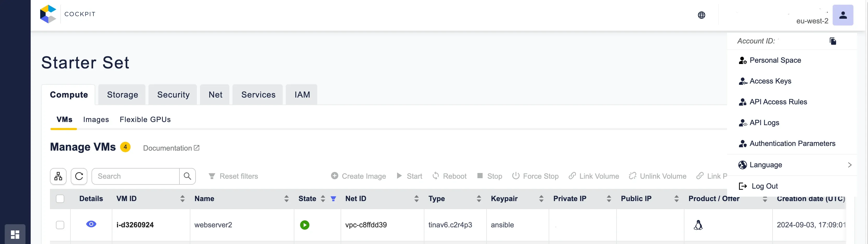Copy the Account ID to clipboard

(x=833, y=41)
